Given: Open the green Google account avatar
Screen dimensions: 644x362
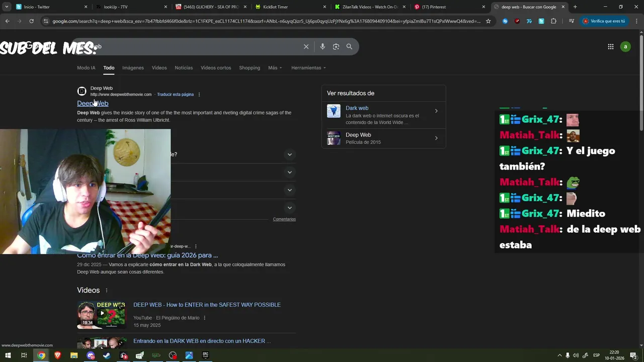Looking at the screenshot, I should tap(625, 47).
